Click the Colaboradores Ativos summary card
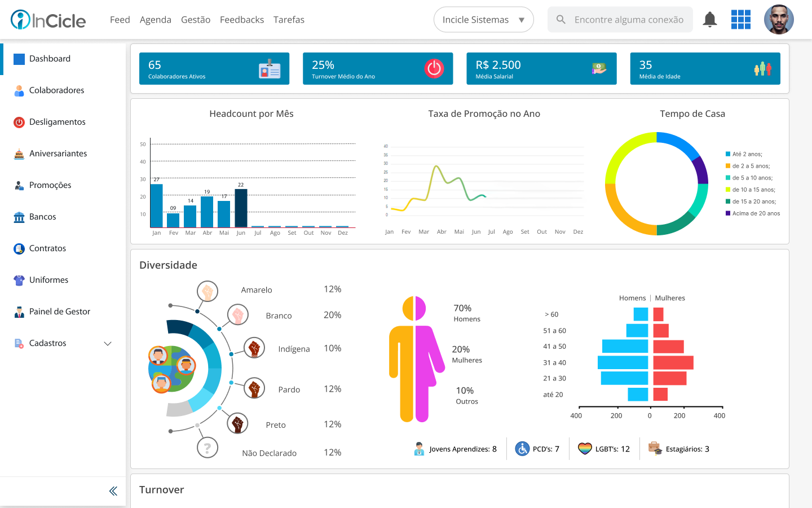This screenshot has height=508, width=812. pos(214,69)
